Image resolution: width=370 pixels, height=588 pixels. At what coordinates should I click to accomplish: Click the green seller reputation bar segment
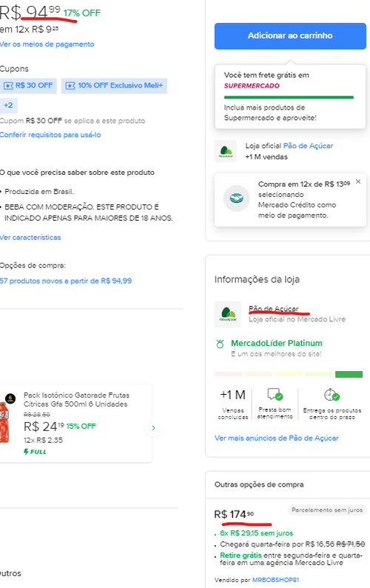coord(349,374)
